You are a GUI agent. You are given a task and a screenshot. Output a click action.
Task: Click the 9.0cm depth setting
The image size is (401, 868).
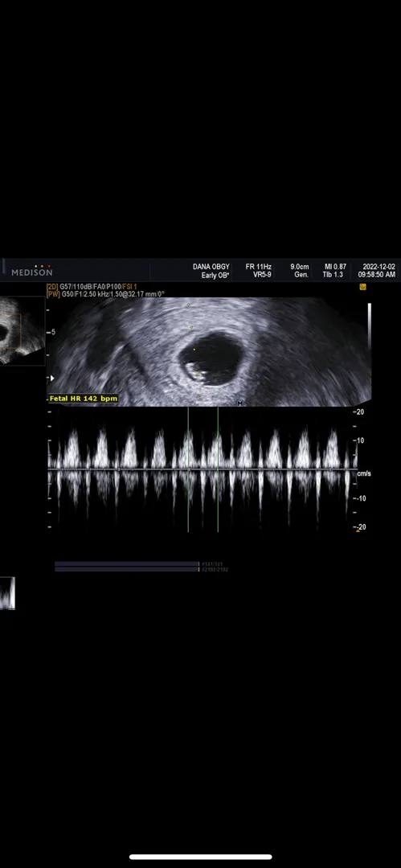click(x=300, y=267)
